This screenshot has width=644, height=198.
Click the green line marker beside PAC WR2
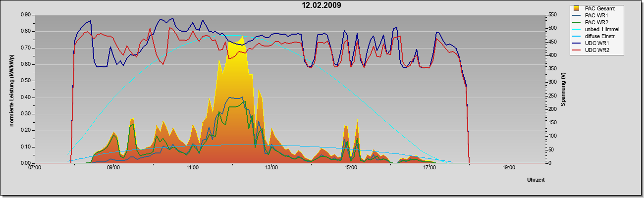tap(577, 22)
